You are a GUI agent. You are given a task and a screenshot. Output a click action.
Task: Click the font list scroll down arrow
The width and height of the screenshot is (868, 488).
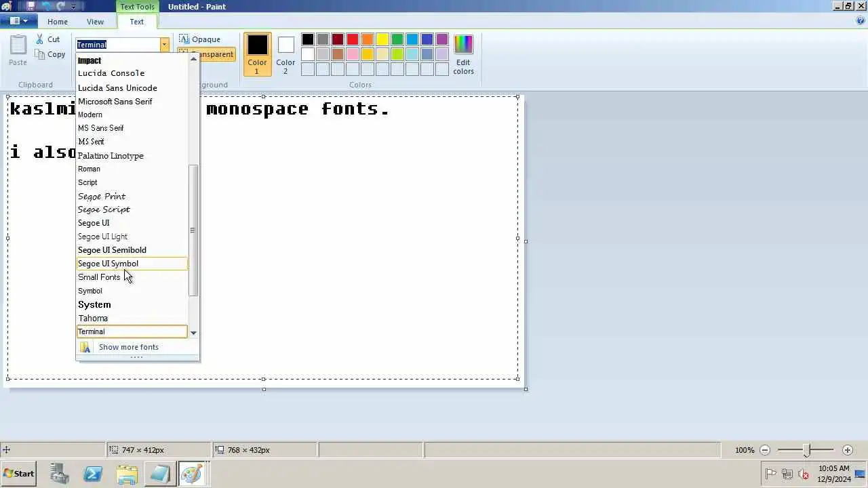tap(193, 333)
